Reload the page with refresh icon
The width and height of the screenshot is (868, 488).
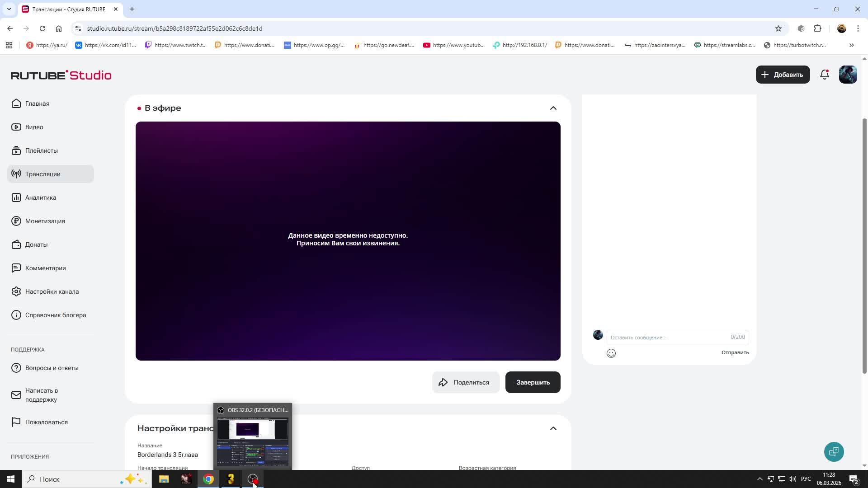pyautogui.click(x=42, y=28)
